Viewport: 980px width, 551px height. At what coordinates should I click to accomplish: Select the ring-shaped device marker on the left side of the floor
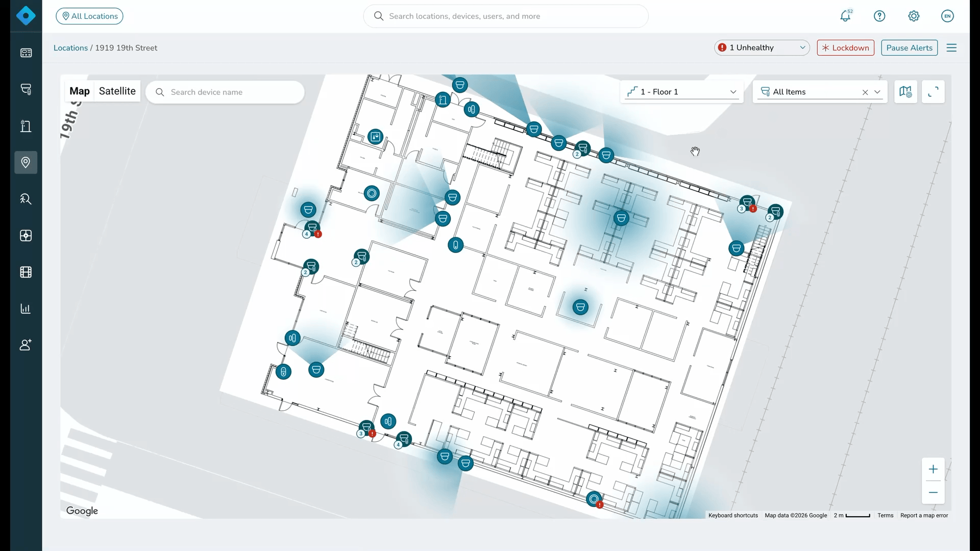(x=372, y=193)
